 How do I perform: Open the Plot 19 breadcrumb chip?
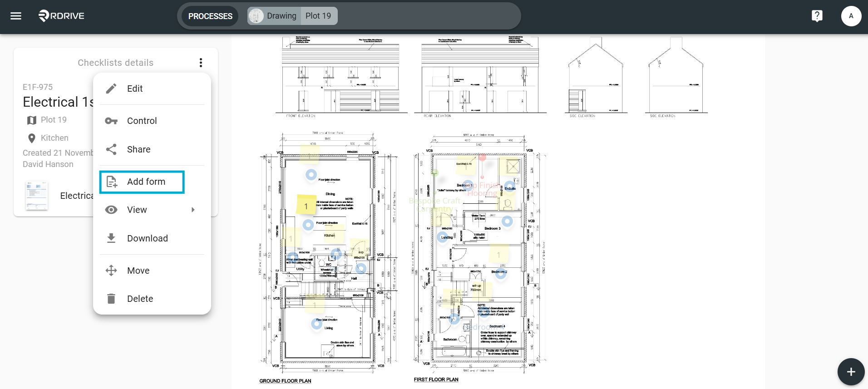[x=318, y=16]
